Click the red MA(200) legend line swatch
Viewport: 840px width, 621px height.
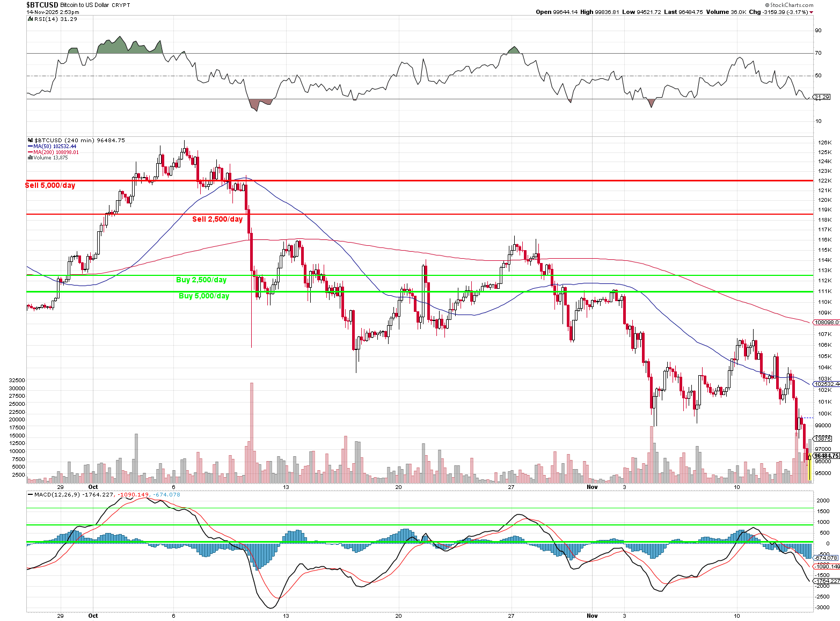click(30, 152)
